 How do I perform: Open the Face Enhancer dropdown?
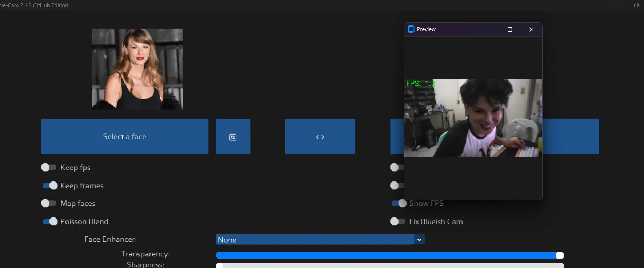coord(320,239)
